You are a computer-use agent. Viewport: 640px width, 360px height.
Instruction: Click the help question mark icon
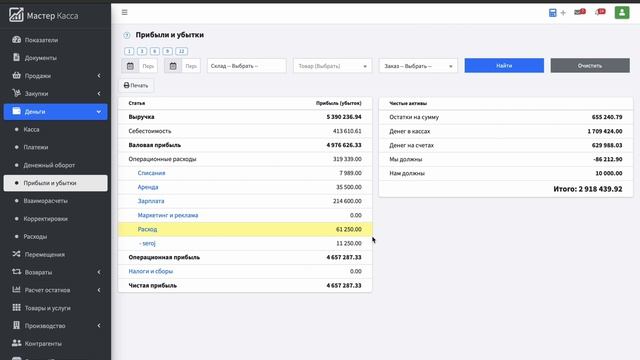point(127,36)
